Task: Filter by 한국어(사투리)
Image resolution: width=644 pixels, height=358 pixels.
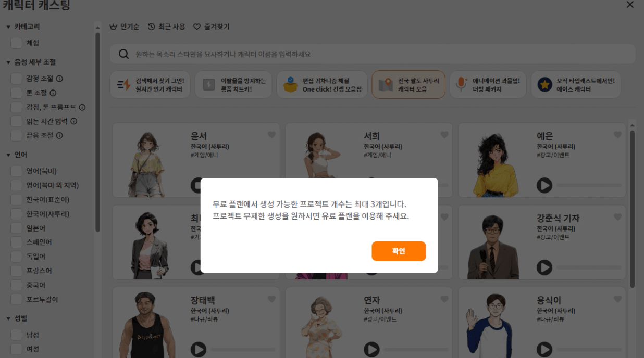Action: (17, 214)
